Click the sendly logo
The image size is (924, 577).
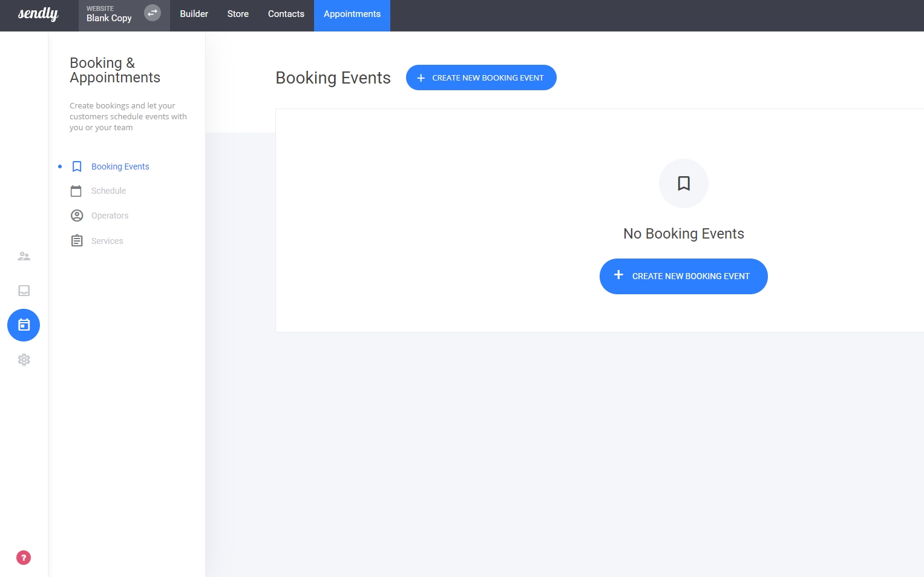[x=38, y=14]
